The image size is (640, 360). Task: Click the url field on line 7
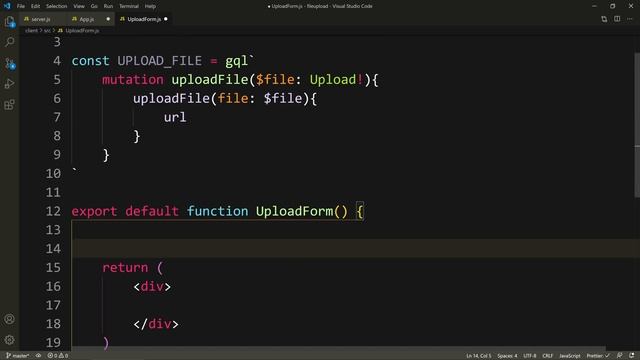(175, 117)
